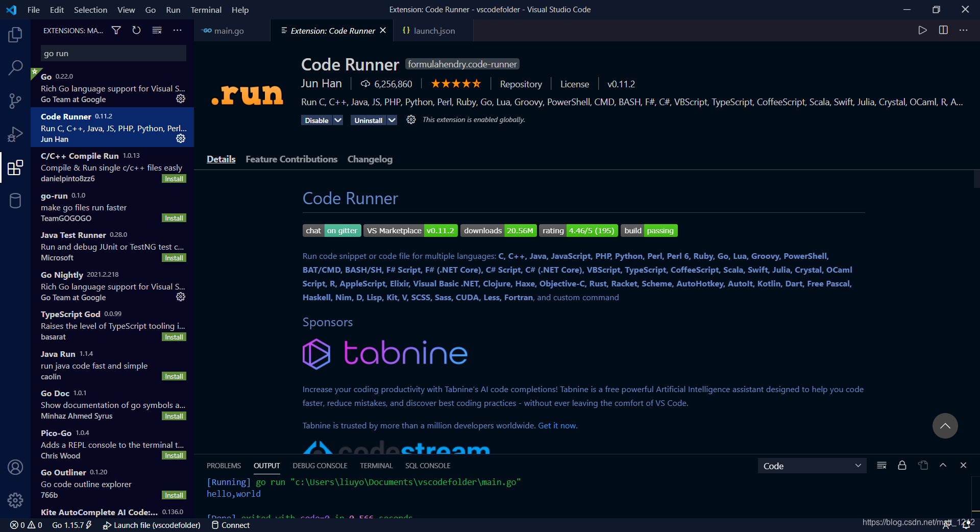Open the Uninstall dropdown arrow

point(391,120)
